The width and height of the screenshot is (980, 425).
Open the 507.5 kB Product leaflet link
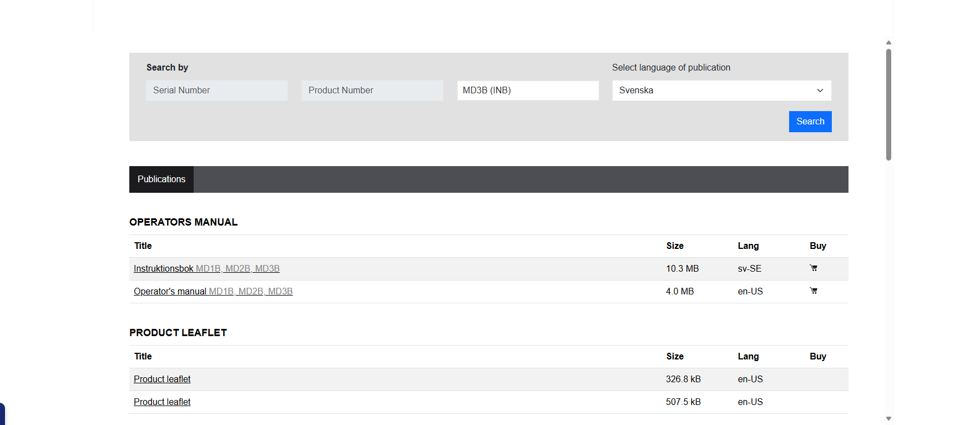162,402
